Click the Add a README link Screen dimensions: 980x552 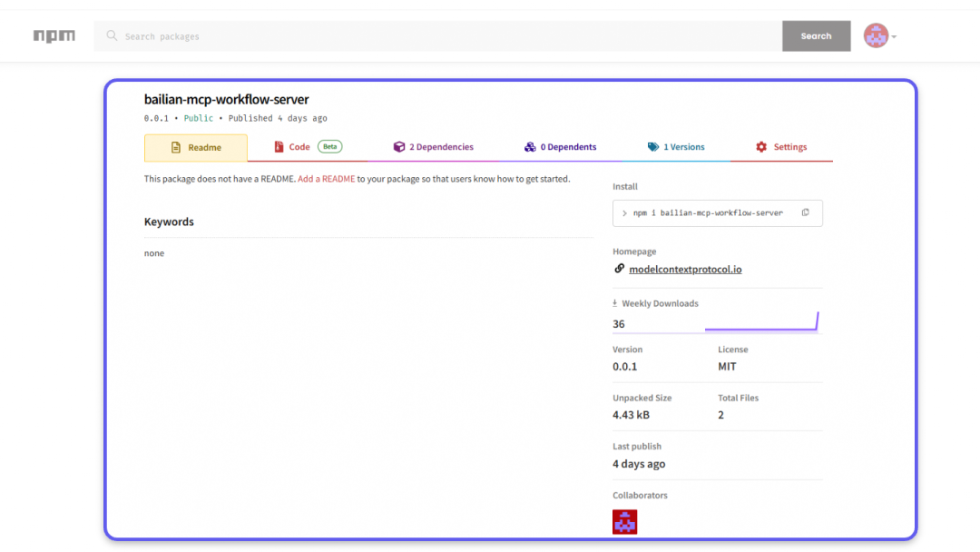pyautogui.click(x=326, y=179)
